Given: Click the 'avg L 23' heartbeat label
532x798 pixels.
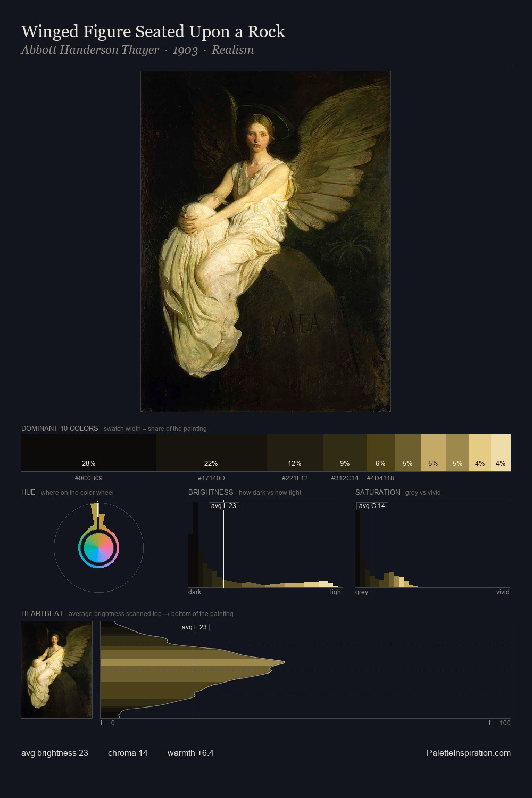Looking at the screenshot, I should pyautogui.click(x=194, y=627).
